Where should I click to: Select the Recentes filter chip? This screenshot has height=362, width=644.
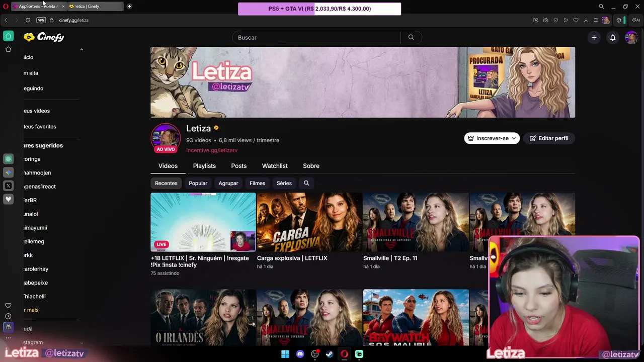click(x=166, y=183)
